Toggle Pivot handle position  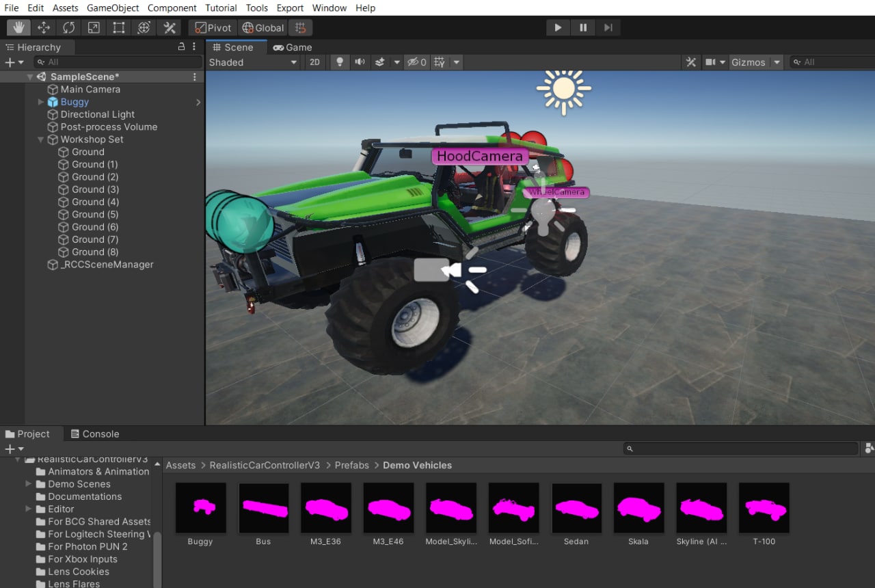(213, 28)
